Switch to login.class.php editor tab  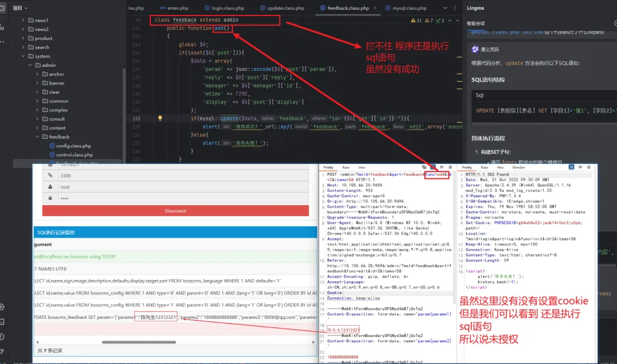coord(225,8)
